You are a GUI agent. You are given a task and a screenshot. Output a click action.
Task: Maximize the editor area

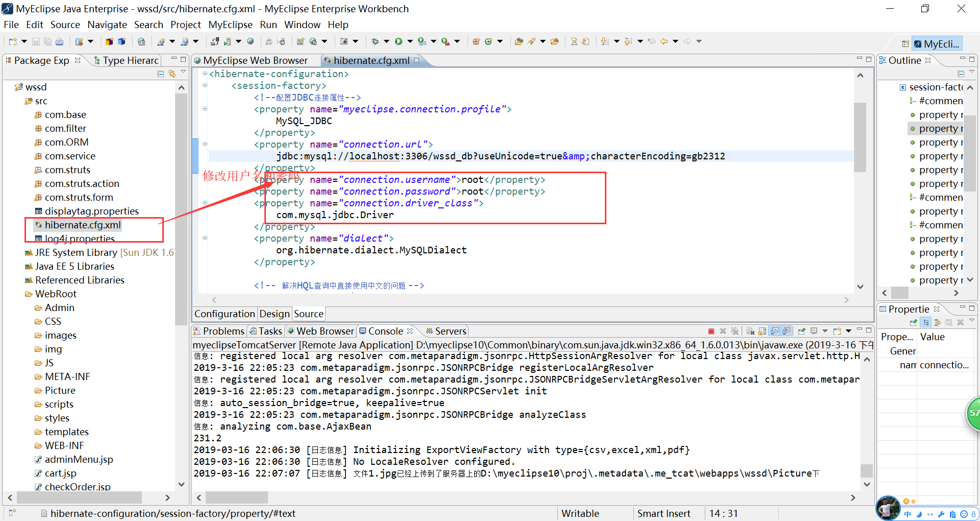pyautogui.click(x=869, y=59)
